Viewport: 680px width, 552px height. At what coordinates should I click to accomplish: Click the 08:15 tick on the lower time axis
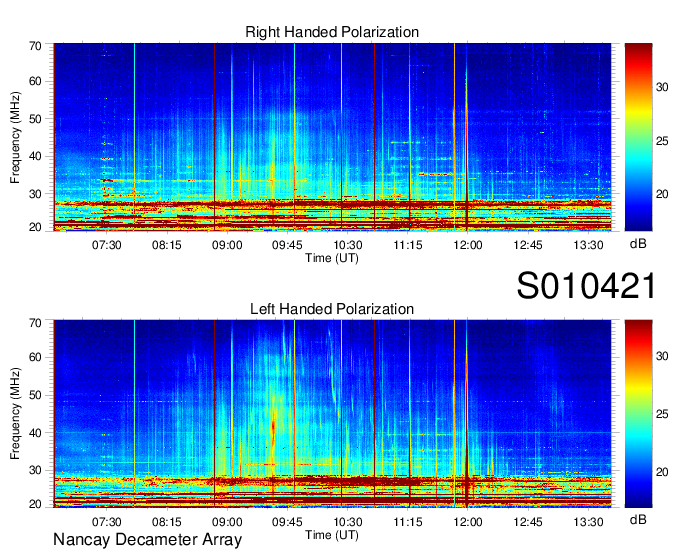167,522
